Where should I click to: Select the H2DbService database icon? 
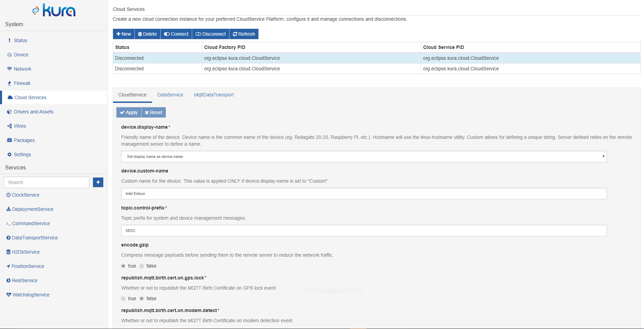point(8,252)
